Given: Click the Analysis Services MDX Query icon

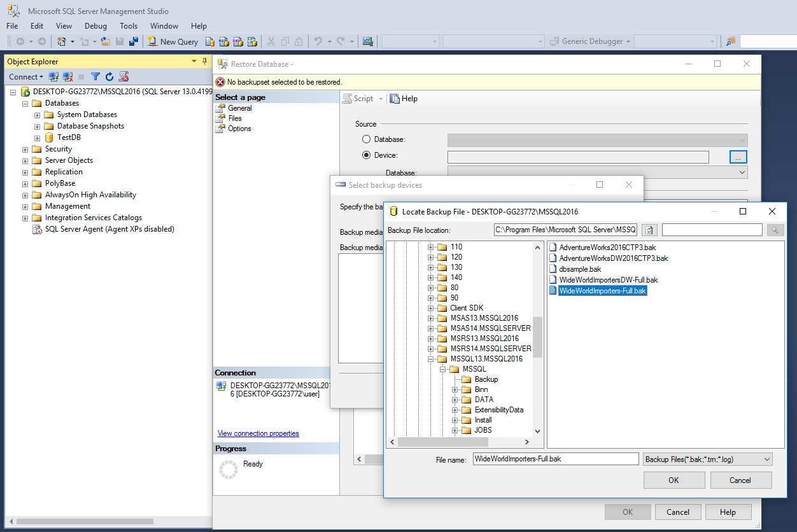Looking at the screenshot, I should (x=224, y=41).
